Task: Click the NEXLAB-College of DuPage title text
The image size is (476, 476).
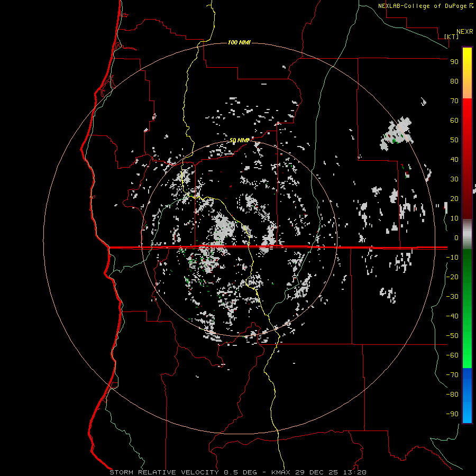Action: [x=423, y=6]
